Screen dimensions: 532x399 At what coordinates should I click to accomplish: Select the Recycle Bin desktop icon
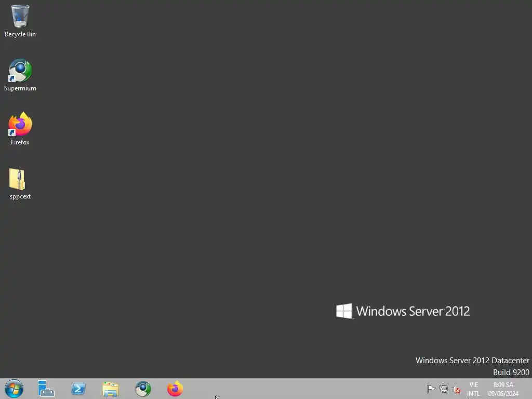20,20
